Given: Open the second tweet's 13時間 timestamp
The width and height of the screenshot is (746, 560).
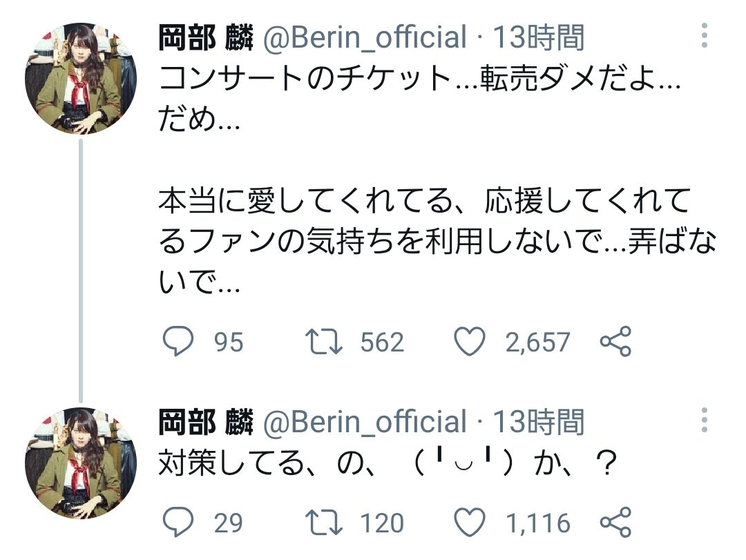Looking at the screenshot, I should tap(538, 421).
